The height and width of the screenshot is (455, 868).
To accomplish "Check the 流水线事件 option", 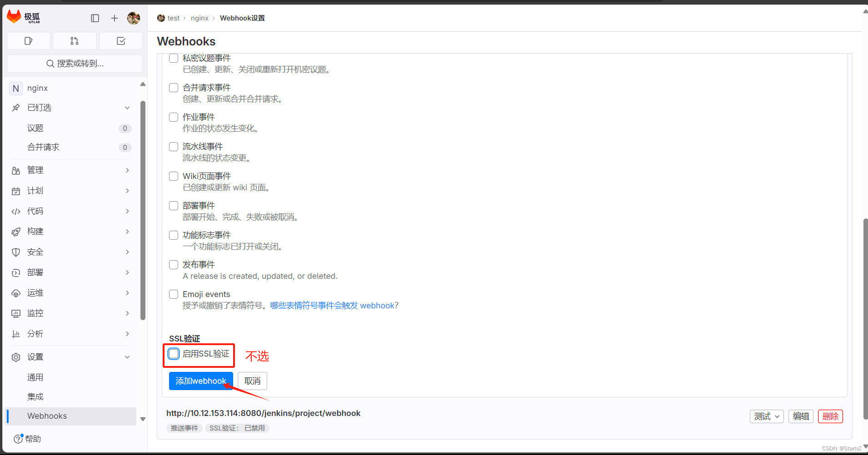I will click(173, 146).
